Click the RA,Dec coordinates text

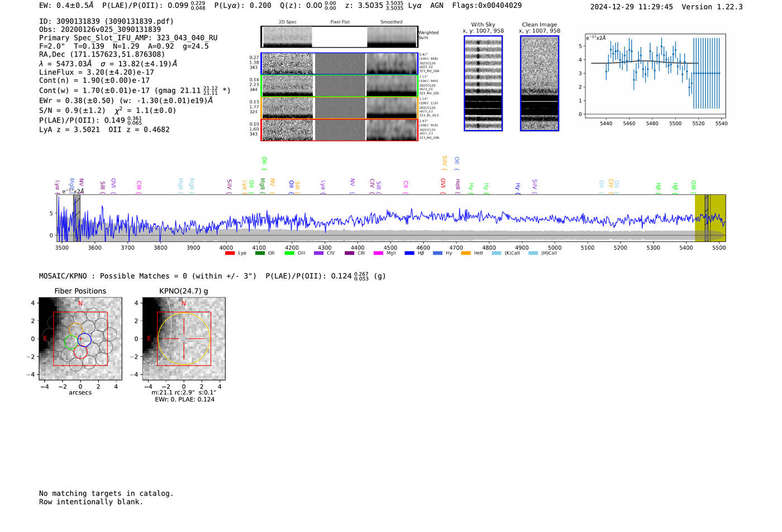pyautogui.click(x=102, y=54)
